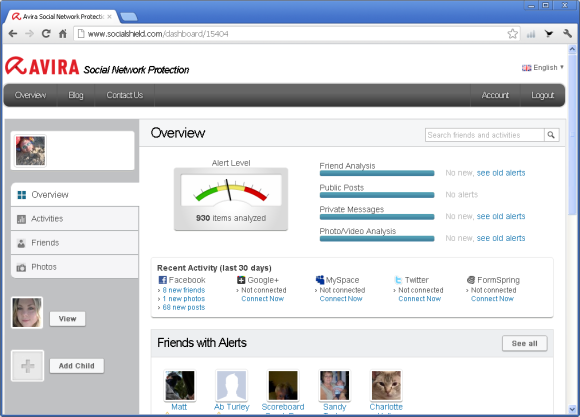
Task: Open Overview in top navigation bar
Action: pos(30,95)
